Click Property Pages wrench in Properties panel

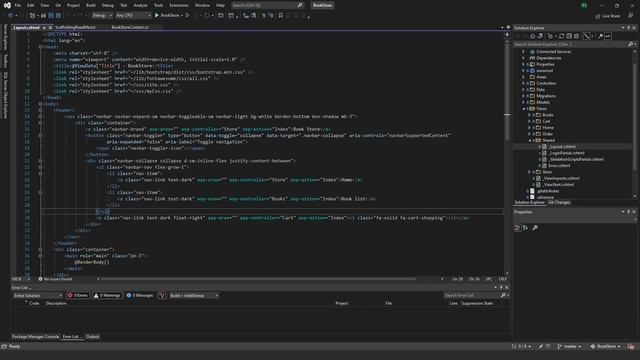tap(535, 228)
